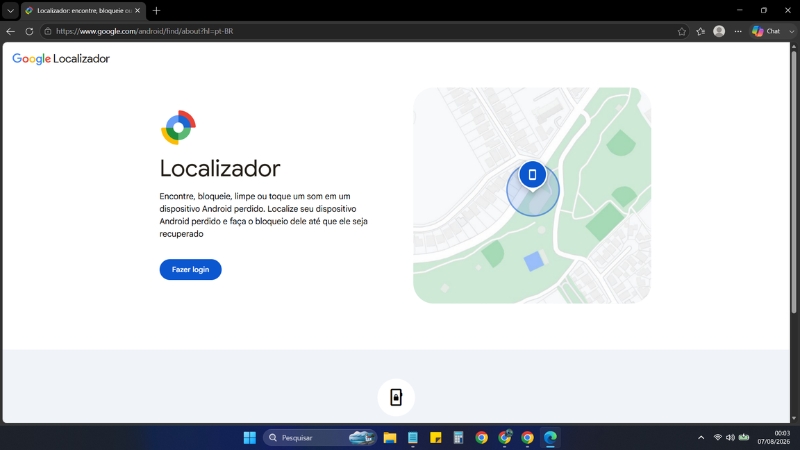
Task: Click the 'Encontre, bloqueie, limpe' description text
Action: [263, 215]
